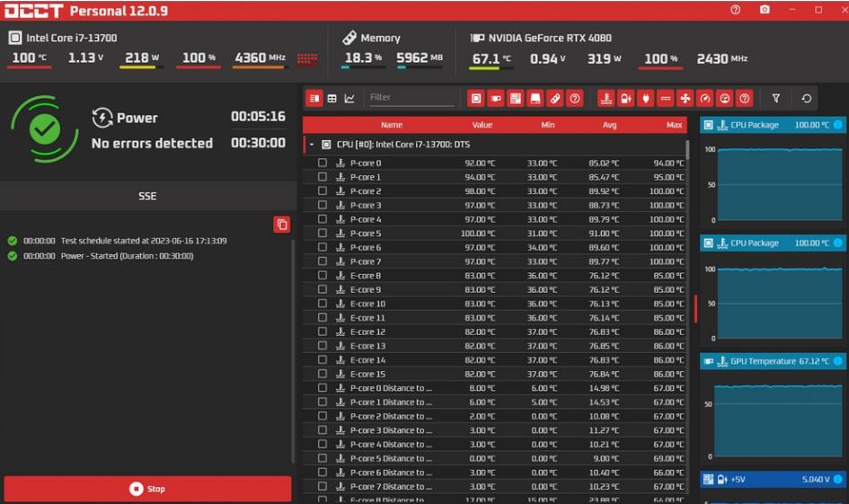Click the Max column header
The image size is (849, 504).
[674, 125]
